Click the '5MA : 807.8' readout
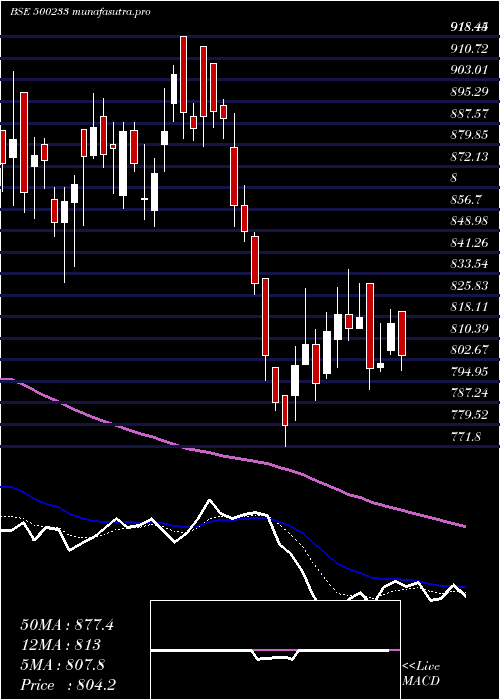The image size is (500, 700). [62, 665]
